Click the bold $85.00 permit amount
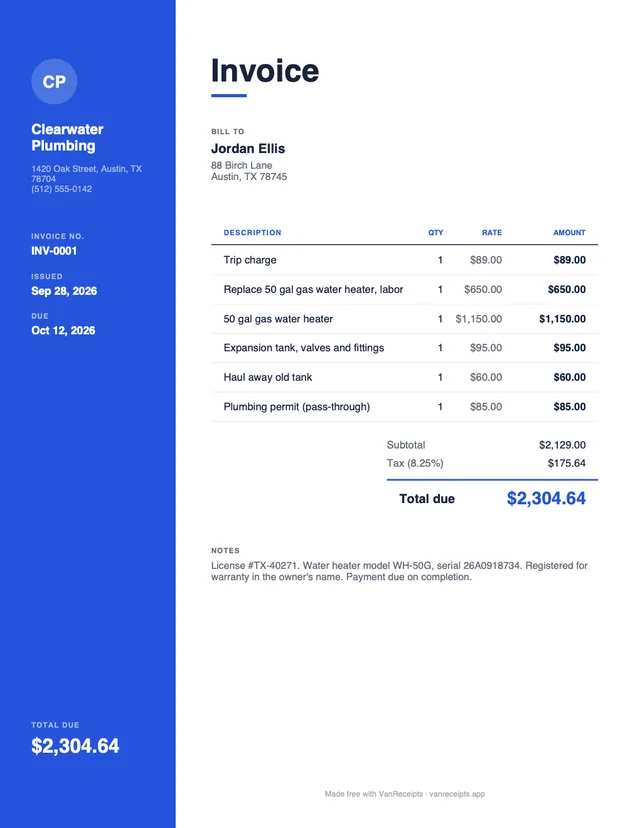Image resolution: width=640 pixels, height=828 pixels. (569, 407)
